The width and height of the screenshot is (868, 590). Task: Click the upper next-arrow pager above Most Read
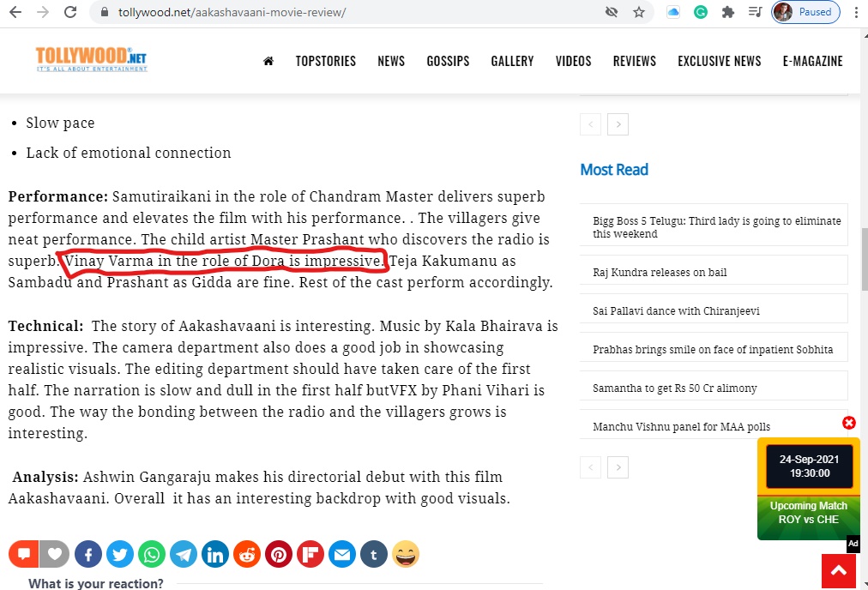pos(618,124)
